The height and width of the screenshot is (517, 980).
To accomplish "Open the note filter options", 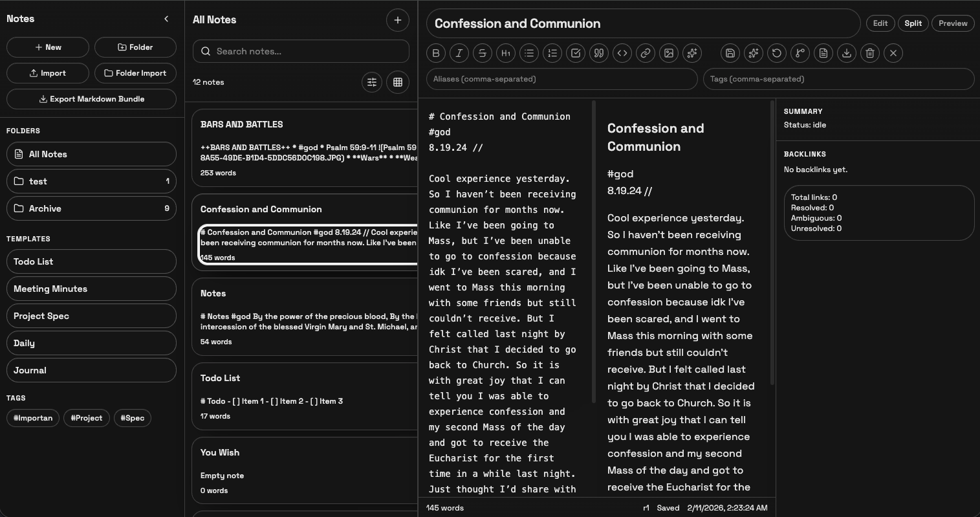I will coord(371,83).
